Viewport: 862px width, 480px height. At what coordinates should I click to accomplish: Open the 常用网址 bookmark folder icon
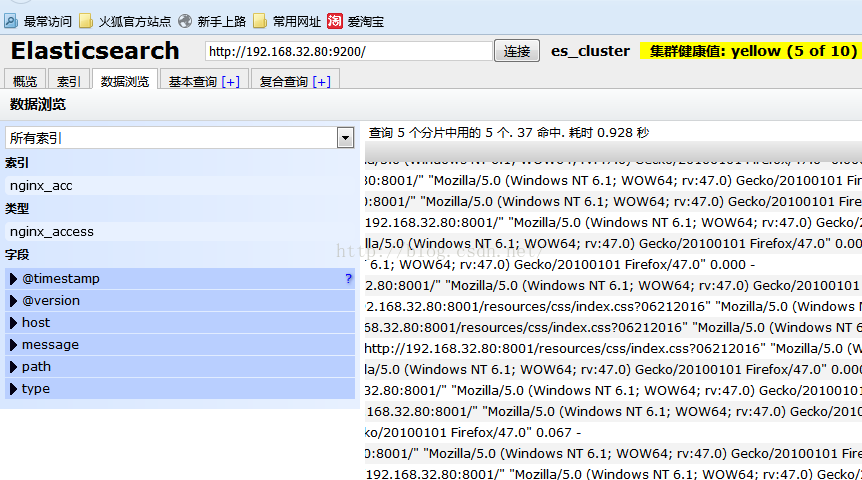tap(260, 21)
